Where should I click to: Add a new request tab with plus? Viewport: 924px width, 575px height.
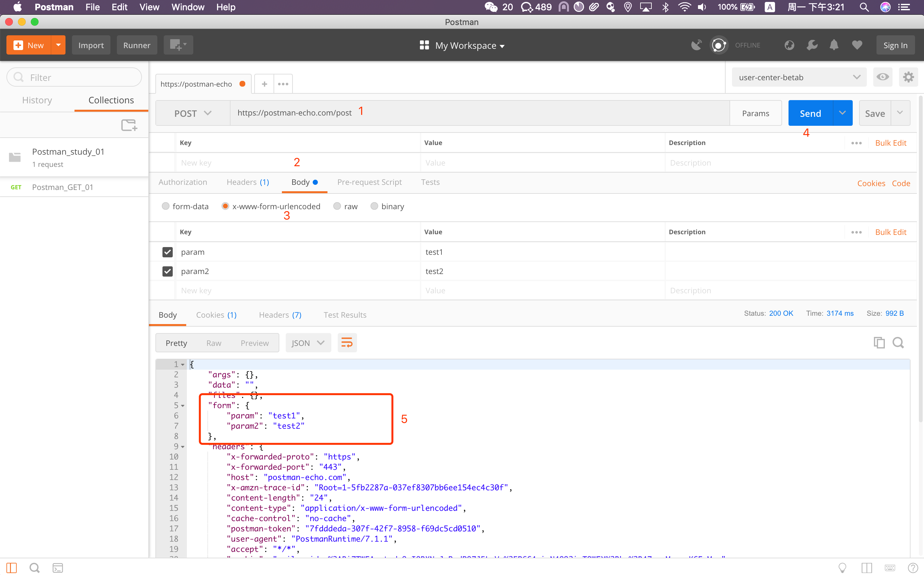264,84
